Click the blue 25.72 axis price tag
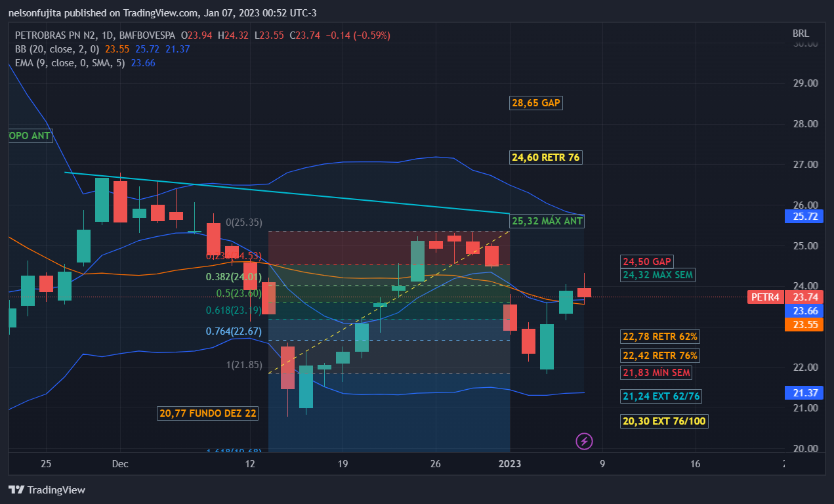The height and width of the screenshot is (504, 834). [x=804, y=216]
